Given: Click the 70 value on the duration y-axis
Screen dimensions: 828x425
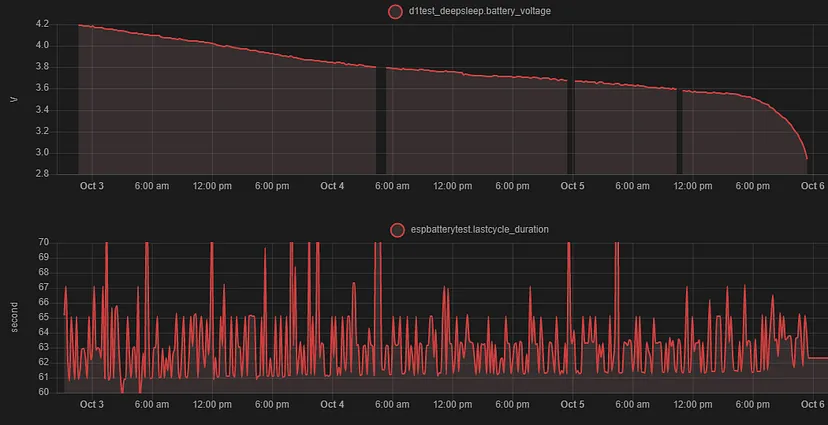Looking at the screenshot, I should (x=43, y=242).
